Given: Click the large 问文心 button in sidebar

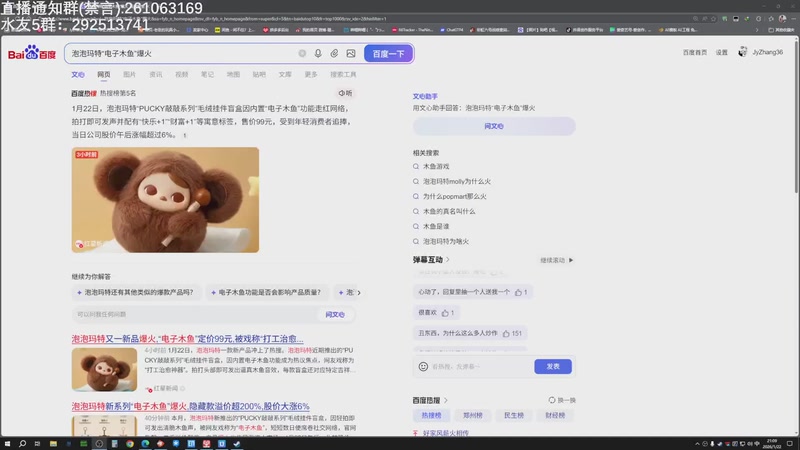Looking at the screenshot, I should coord(494,126).
